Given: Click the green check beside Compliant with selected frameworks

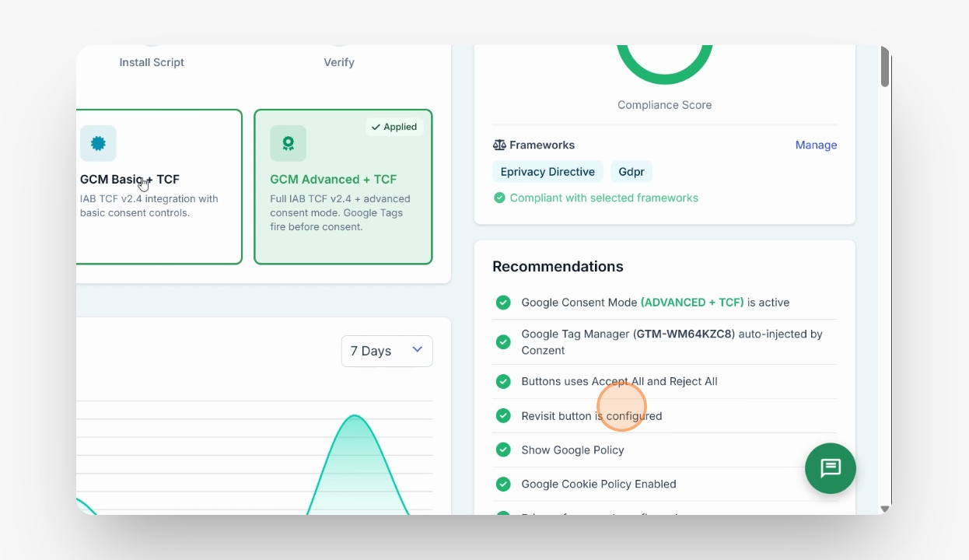Looking at the screenshot, I should pyautogui.click(x=499, y=198).
